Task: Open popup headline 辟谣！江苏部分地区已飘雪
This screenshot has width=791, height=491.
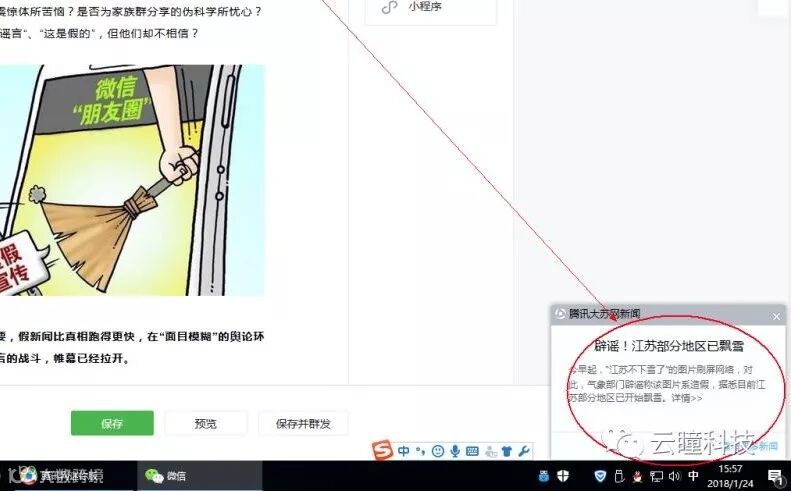Action: 668,346
